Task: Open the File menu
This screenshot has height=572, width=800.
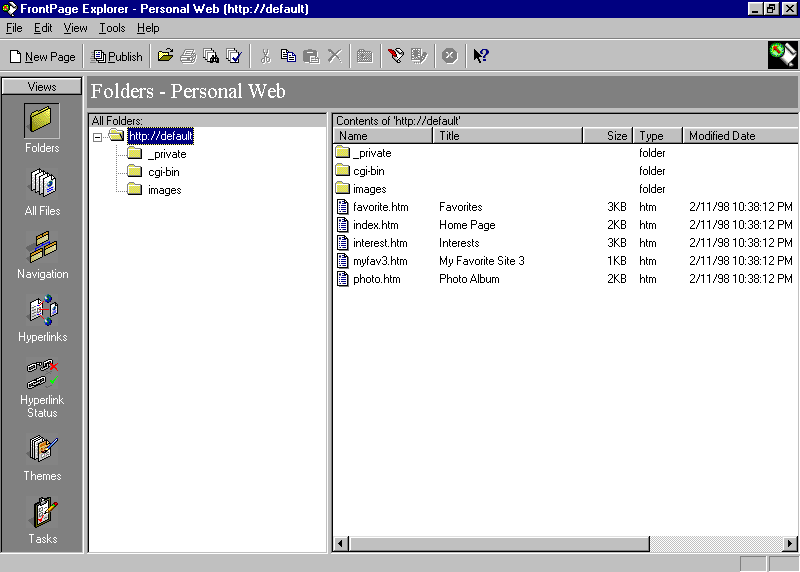Action: (14, 28)
